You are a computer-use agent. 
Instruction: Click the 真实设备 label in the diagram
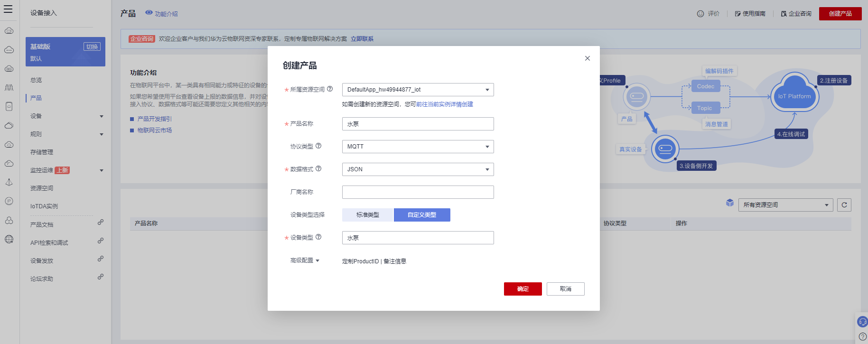pos(631,149)
